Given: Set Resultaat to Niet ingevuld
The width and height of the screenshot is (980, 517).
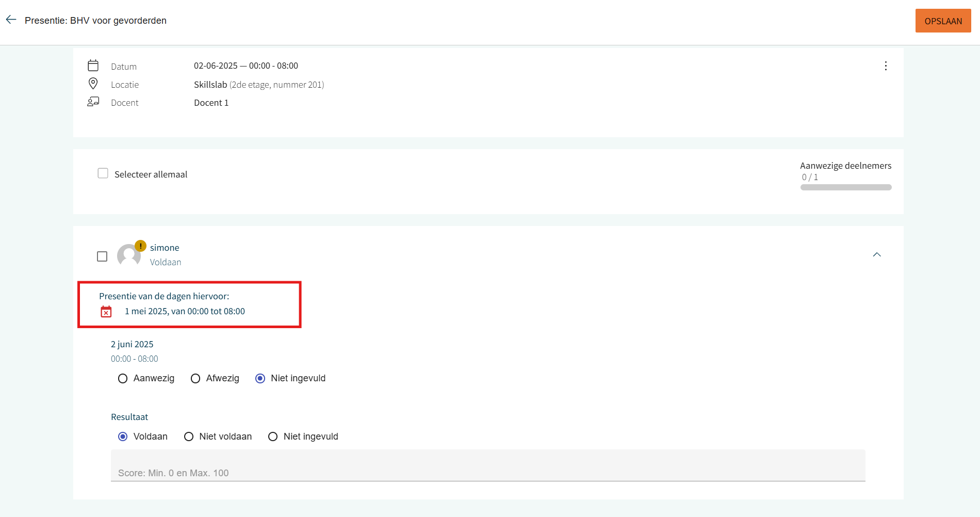Looking at the screenshot, I should (273, 437).
